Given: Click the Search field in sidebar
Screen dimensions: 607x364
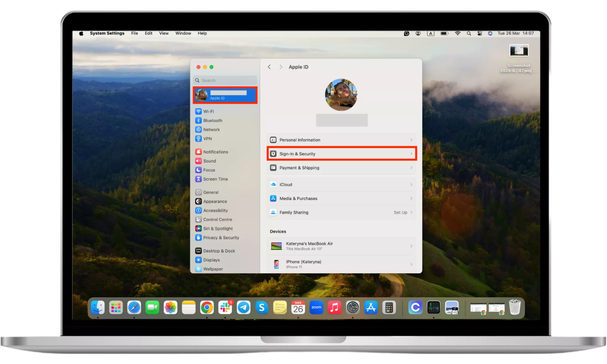Looking at the screenshot, I should point(225,80).
